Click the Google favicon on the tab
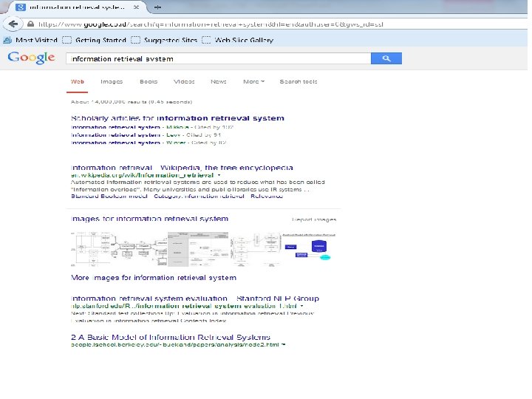 point(21,7)
